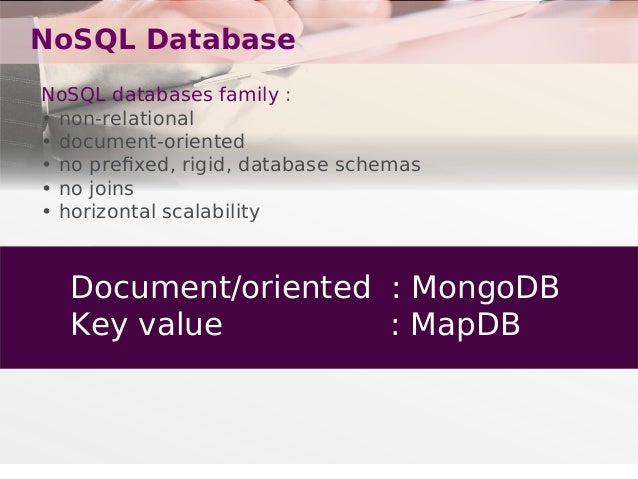Click the bullet dot before 'document-oriented'
Screen dimensions: 638x479
tap(46, 142)
